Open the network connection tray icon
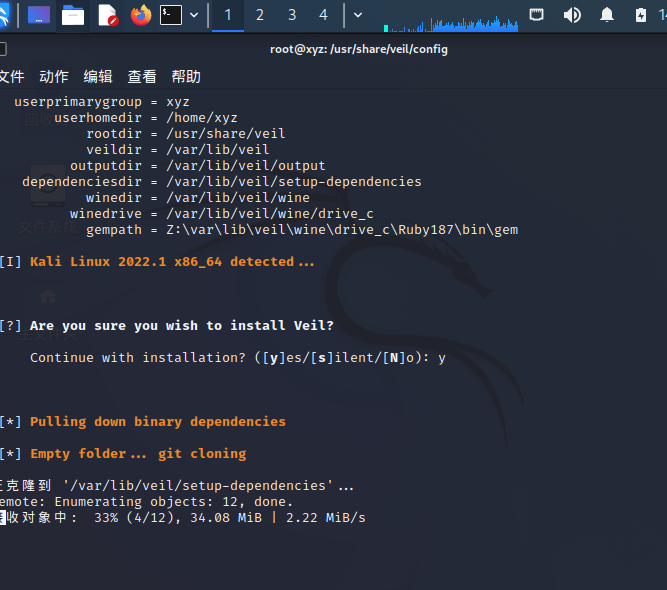667x590 pixels. pyautogui.click(x=536, y=15)
